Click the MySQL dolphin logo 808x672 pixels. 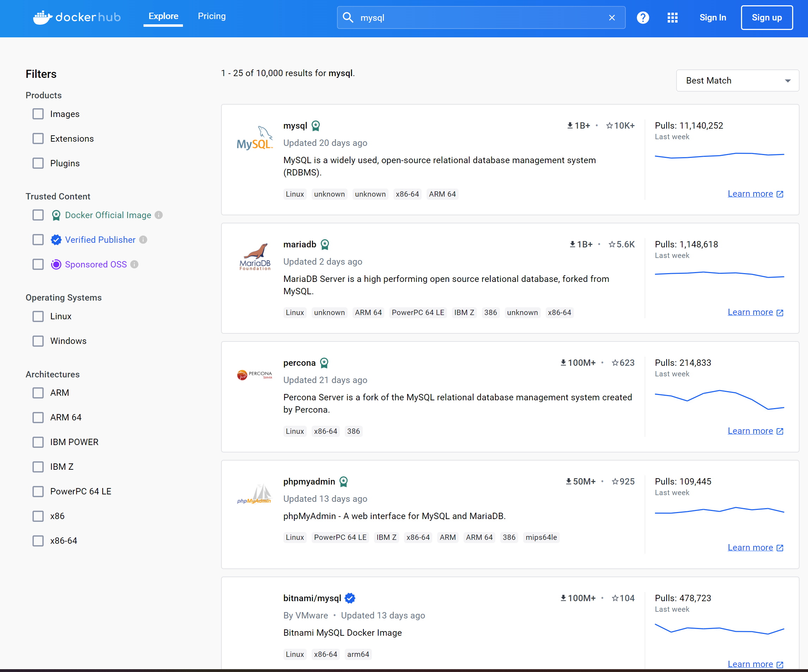point(255,138)
